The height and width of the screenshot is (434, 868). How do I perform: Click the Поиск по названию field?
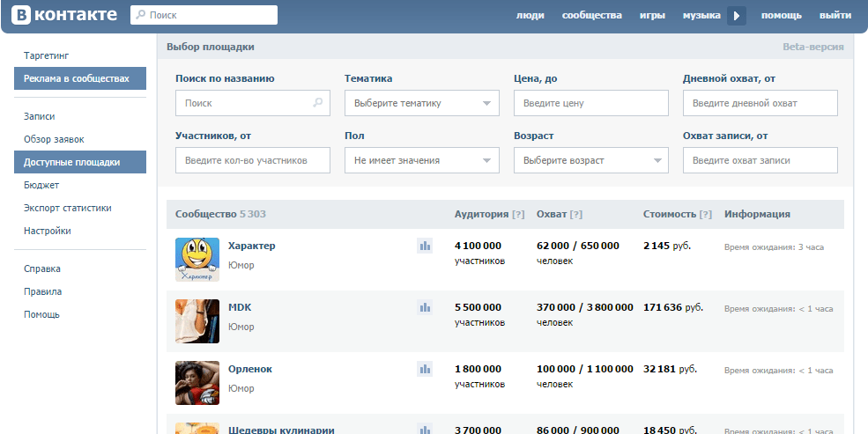click(x=253, y=103)
